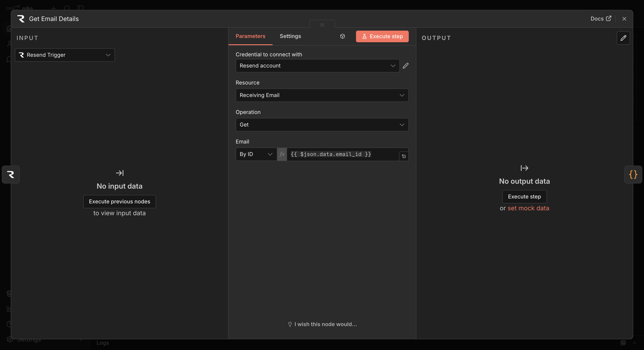644x350 pixels.
Task: Expand the Resend Trigger input dropdown
Action: 65,55
